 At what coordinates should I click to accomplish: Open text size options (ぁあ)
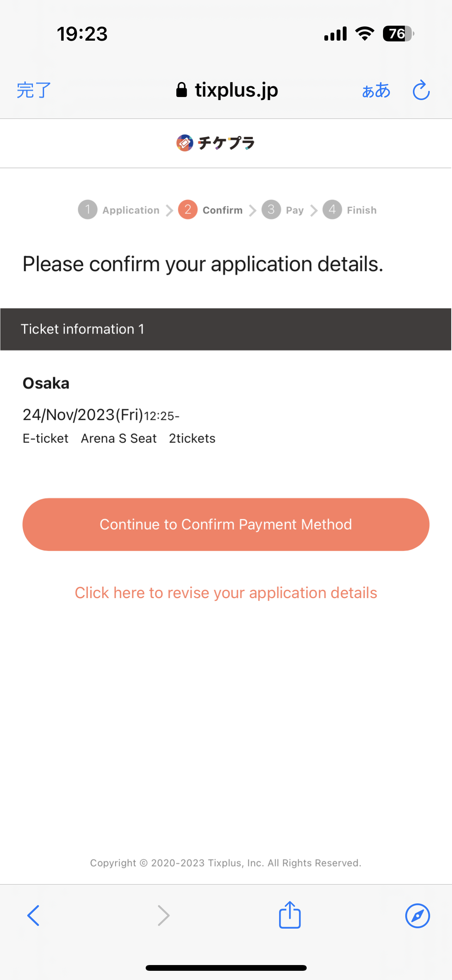point(376,90)
